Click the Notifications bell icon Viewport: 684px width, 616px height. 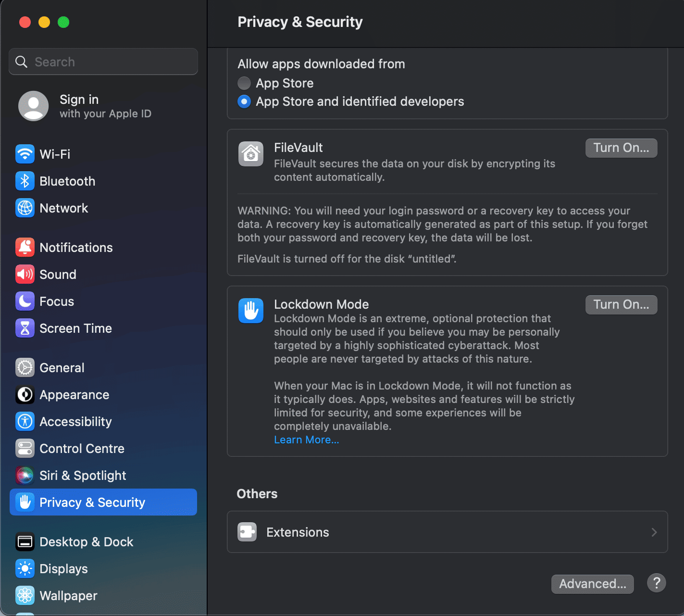(25, 247)
